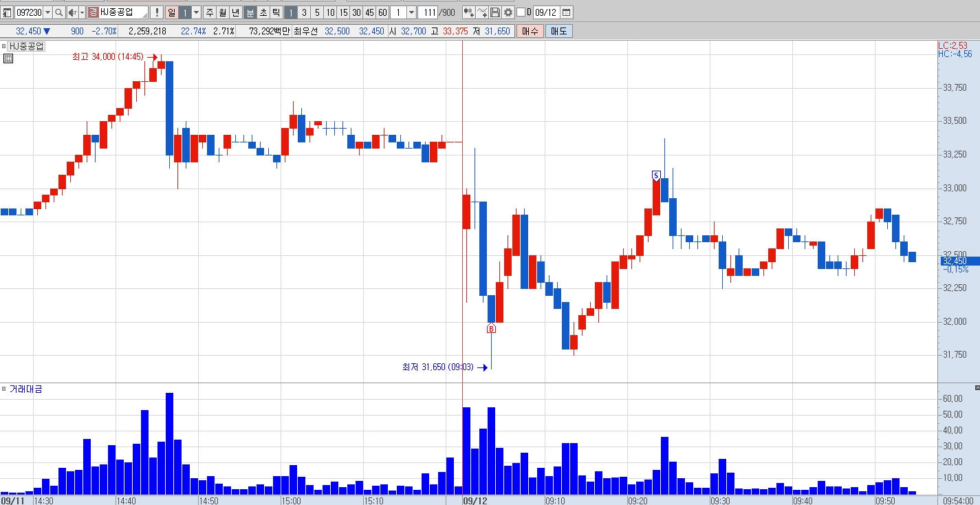Select the 10-minute interval button
The image size is (980, 505).
pos(330,12)
